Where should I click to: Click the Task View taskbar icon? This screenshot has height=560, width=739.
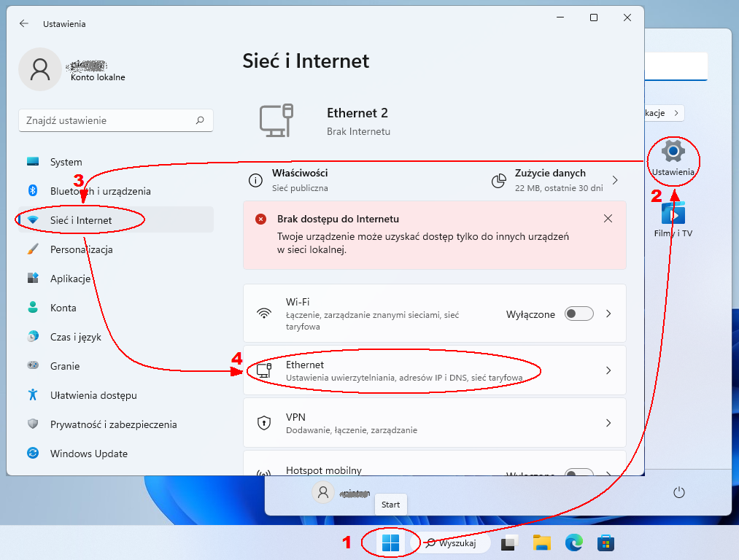click(x=508, y=542)
